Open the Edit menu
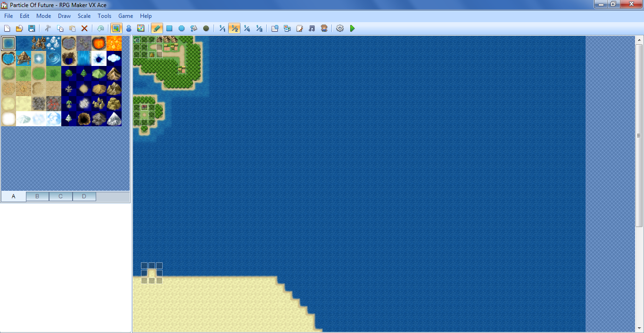This screenshot has height=333, width=644. point(25,16)
